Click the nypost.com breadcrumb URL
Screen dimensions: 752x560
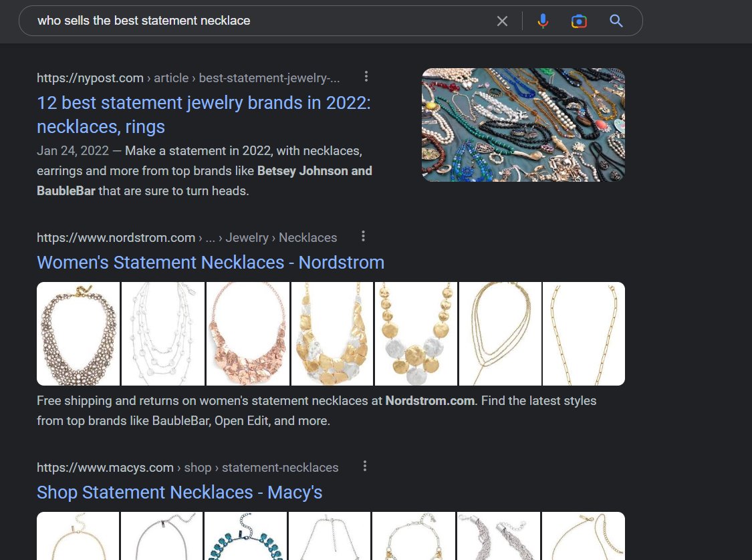coord(188,78)
